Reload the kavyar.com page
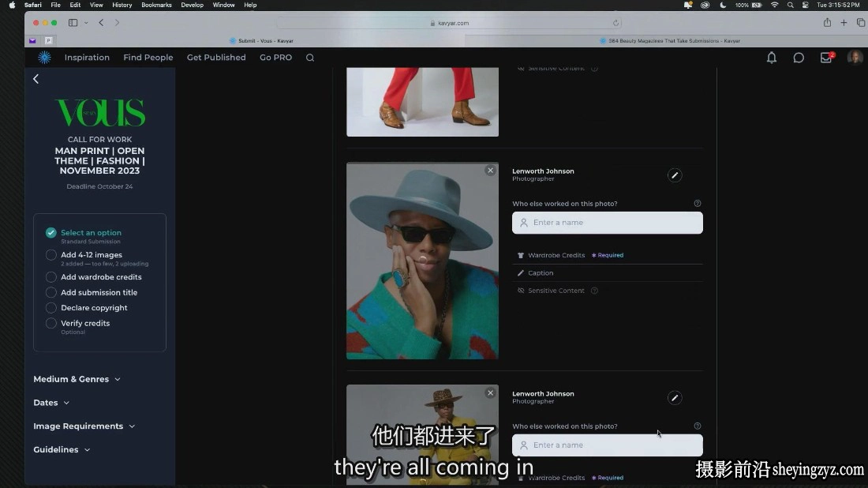 [615, 23]
